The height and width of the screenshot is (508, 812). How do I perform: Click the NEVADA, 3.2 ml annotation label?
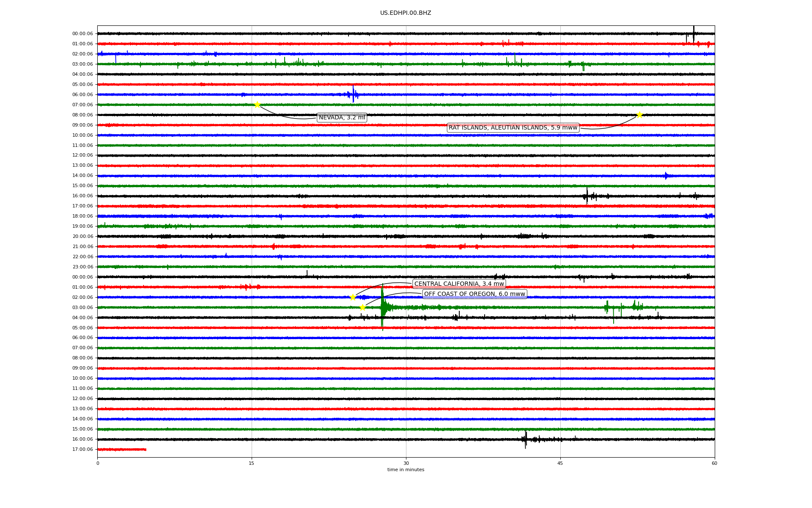click(x=342, y=118)
